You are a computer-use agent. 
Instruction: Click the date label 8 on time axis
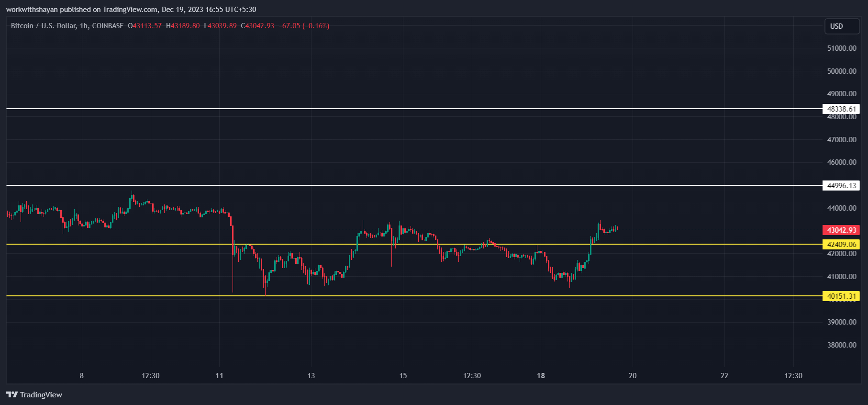(x=82, y=376)
